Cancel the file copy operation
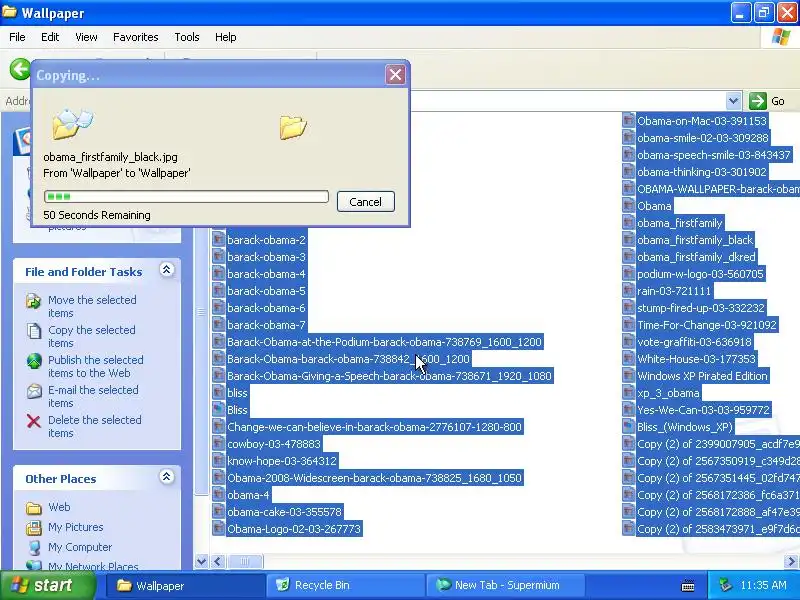 coord(366,202)
